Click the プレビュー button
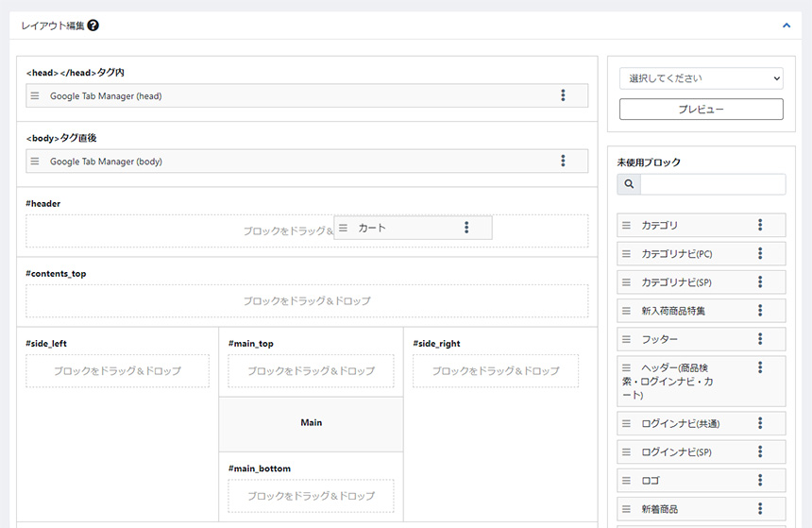Viewport: 812px width, 528px height. click(701, 110)
